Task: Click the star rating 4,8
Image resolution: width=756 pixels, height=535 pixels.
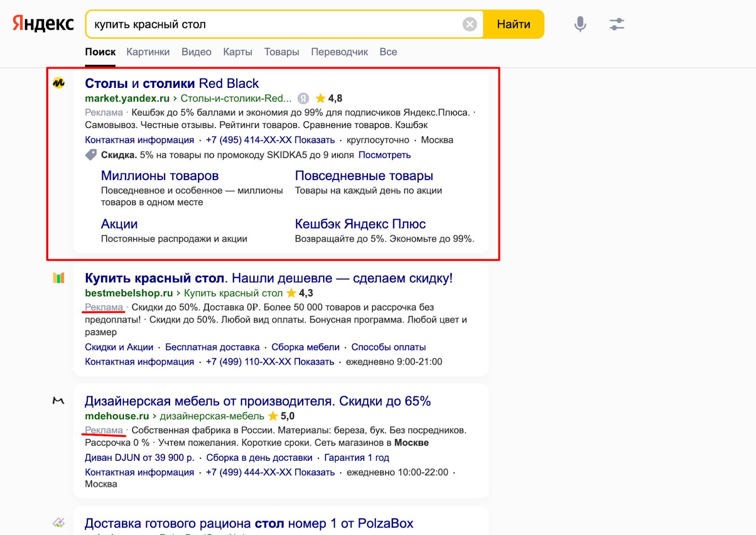Action: [x=329, y=98]
